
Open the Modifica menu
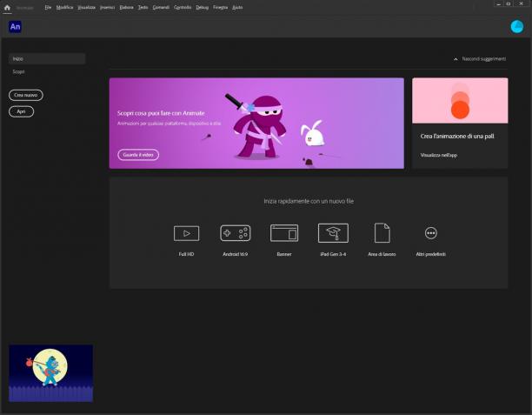pos(64,7)
